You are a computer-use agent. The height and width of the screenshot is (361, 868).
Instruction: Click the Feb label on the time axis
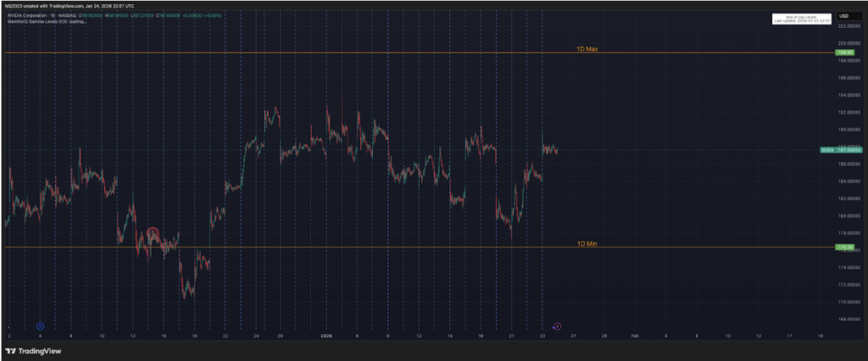(635, 336)
